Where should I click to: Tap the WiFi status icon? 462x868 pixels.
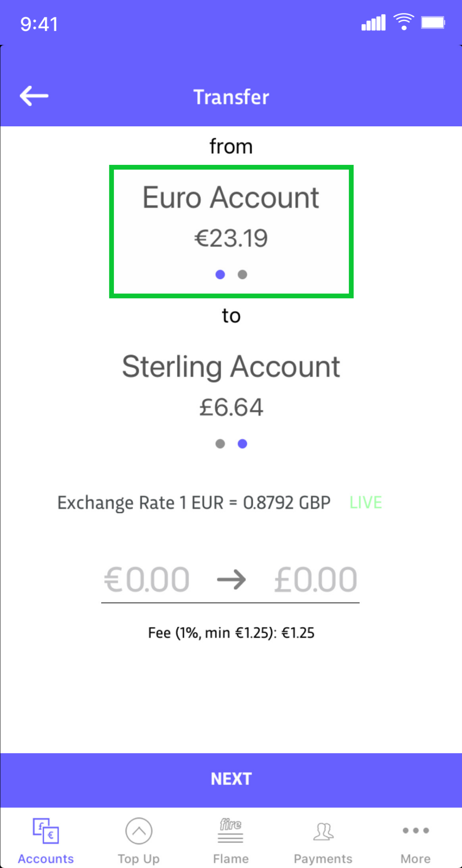[404, 22]
